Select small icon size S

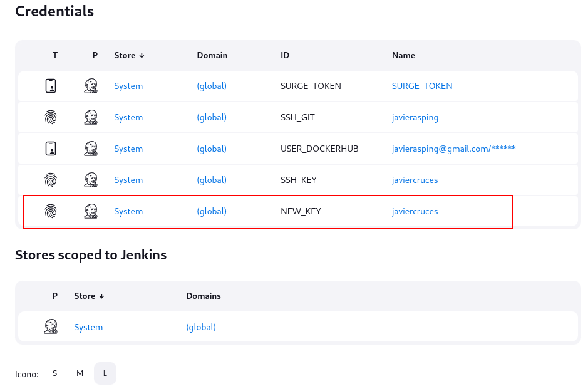[54, 373]
